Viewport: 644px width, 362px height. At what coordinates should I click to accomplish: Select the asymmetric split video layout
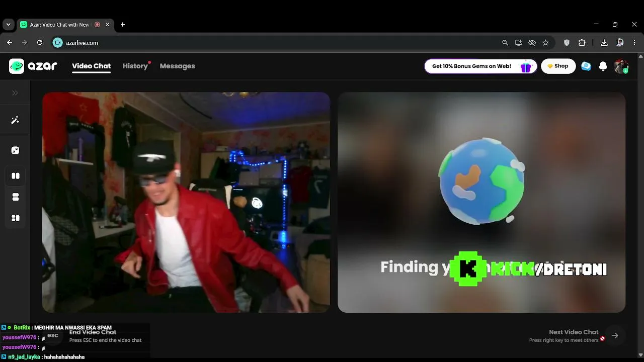pos(16,218)
